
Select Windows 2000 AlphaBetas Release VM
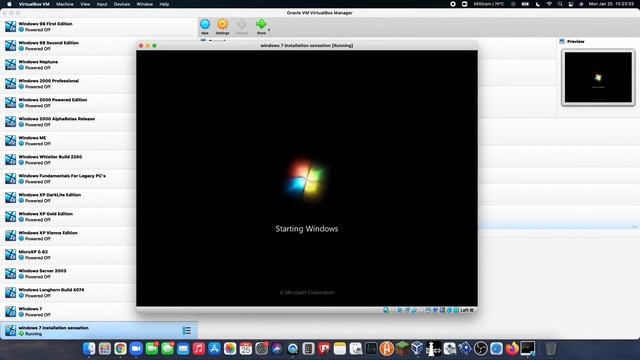[x=99, y=121]
